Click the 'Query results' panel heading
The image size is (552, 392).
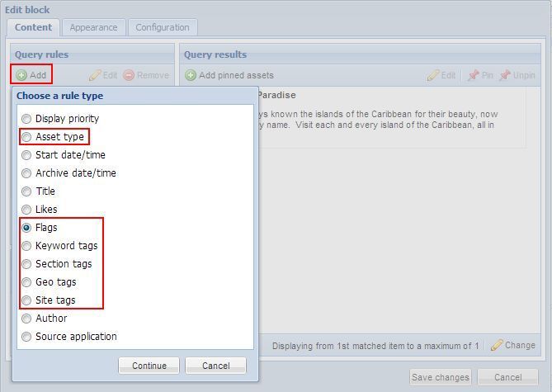(215, 54)
